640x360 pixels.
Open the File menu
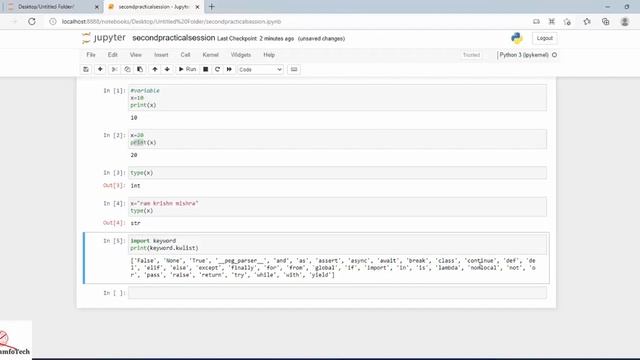pyautogui.click(x=91, y=55)
